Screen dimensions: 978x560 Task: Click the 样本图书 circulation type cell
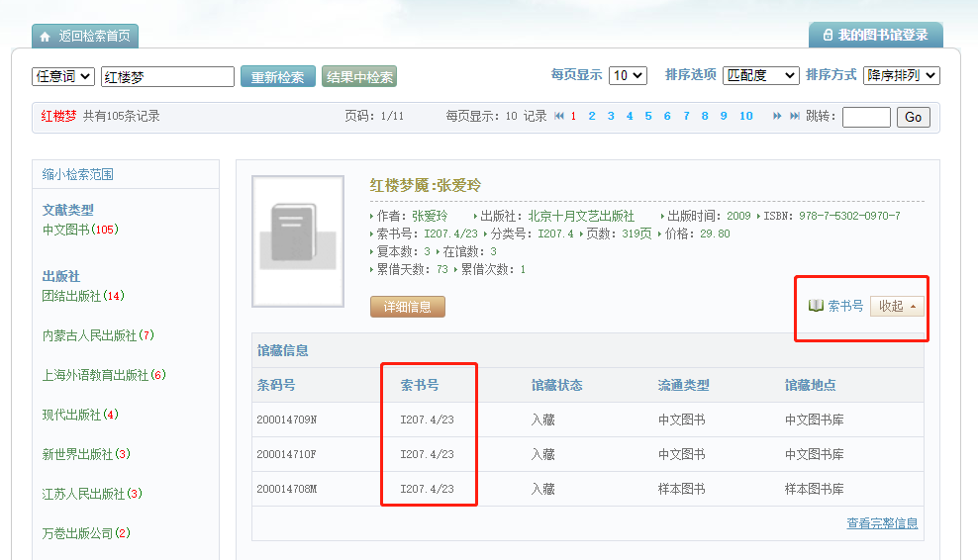681,489
